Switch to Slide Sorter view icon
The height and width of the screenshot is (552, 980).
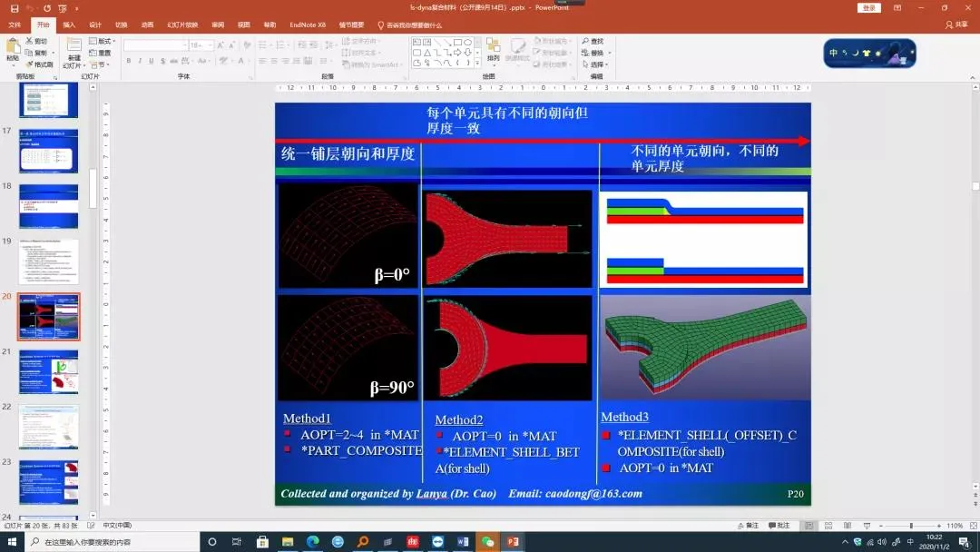tap(828, 526)
